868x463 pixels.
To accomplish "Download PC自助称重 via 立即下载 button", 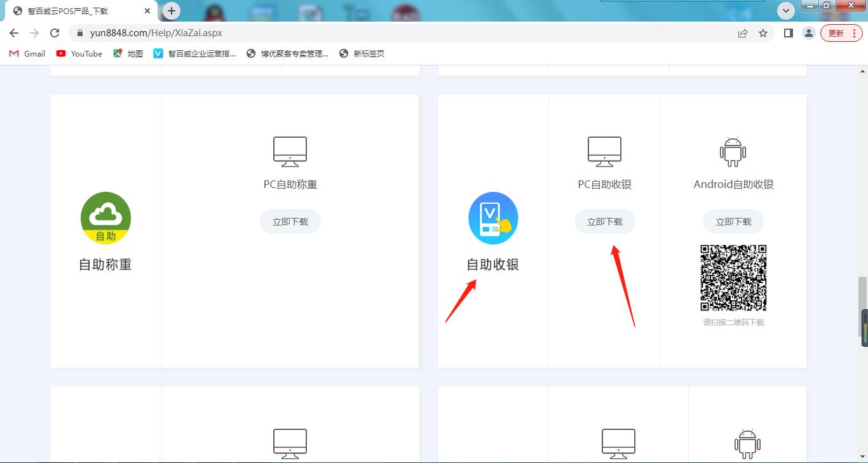I will click(290, 222).
